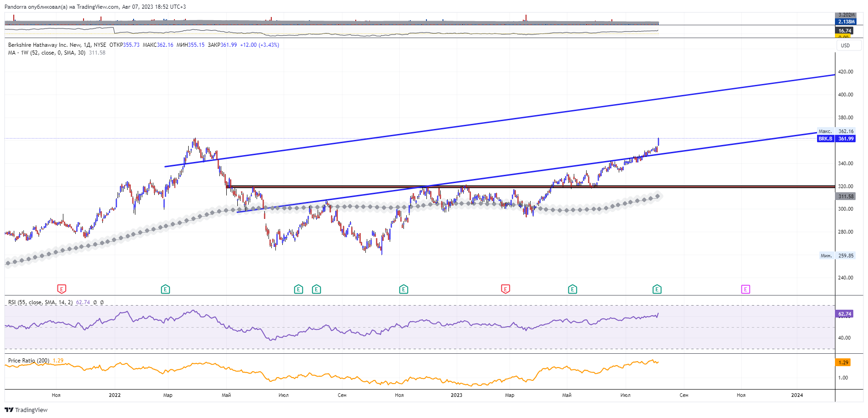Click the 2024 label on the time axis
The image size is (868, 418).
(797, 395)
